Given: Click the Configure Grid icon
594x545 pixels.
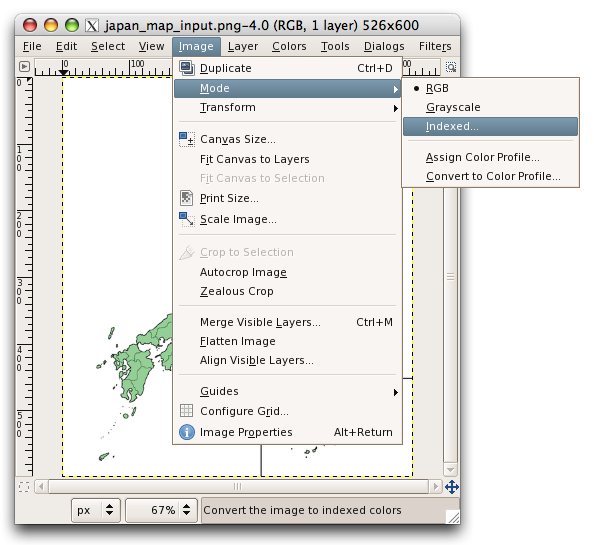Looking at the screenshot, I should click(x=186, y=411).
